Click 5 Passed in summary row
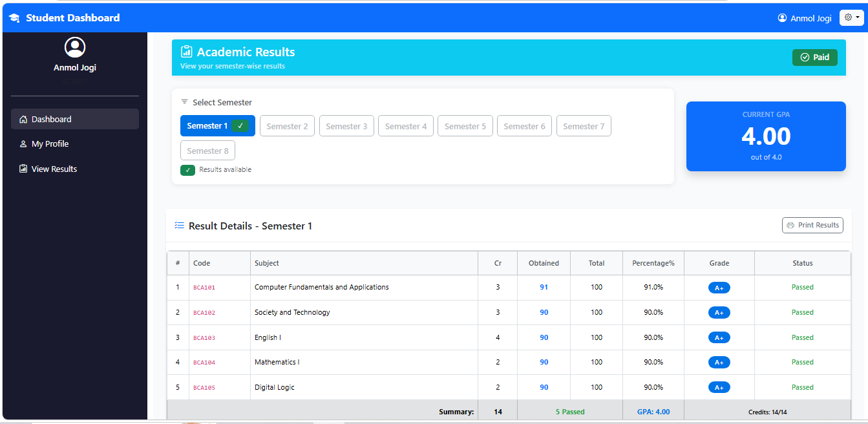 coord(570,412)
